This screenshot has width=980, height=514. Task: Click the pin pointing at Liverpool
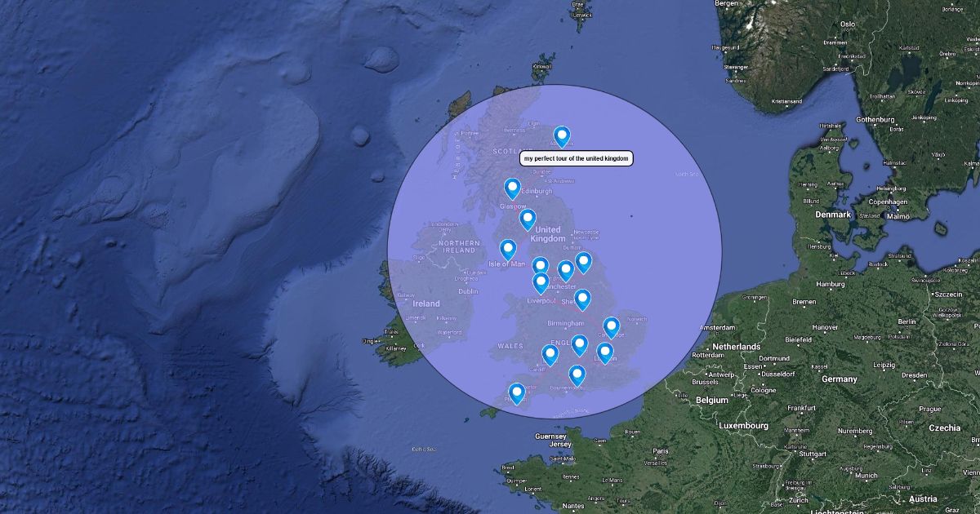pyautogui.click(x=541, y=282)
